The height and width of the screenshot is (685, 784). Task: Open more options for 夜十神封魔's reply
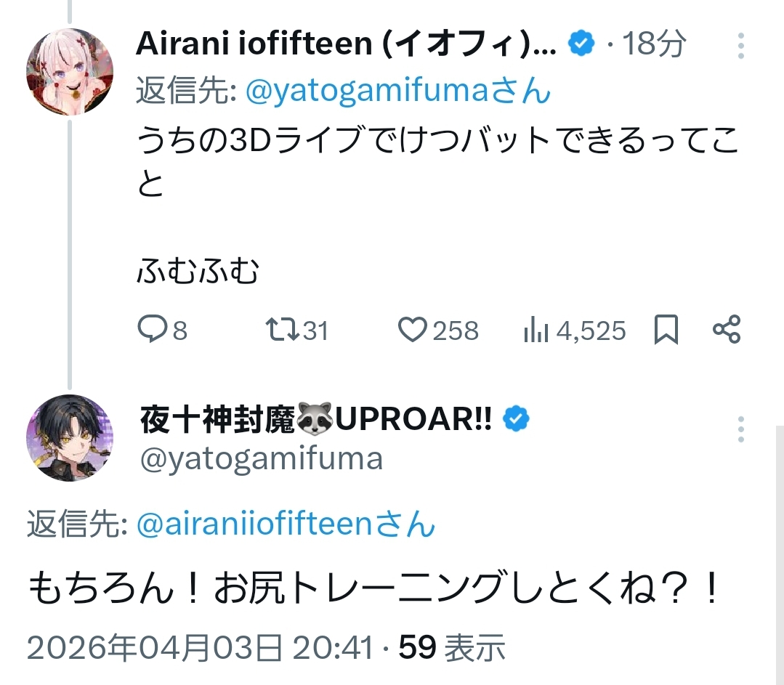[x=741, y=429]
